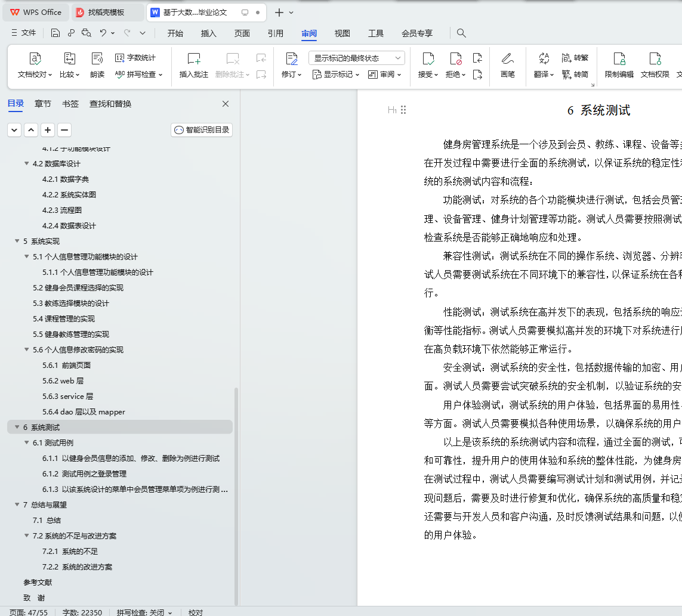682x616 pixels.
Task: Open 字数统计 word count
Action: 135,58
